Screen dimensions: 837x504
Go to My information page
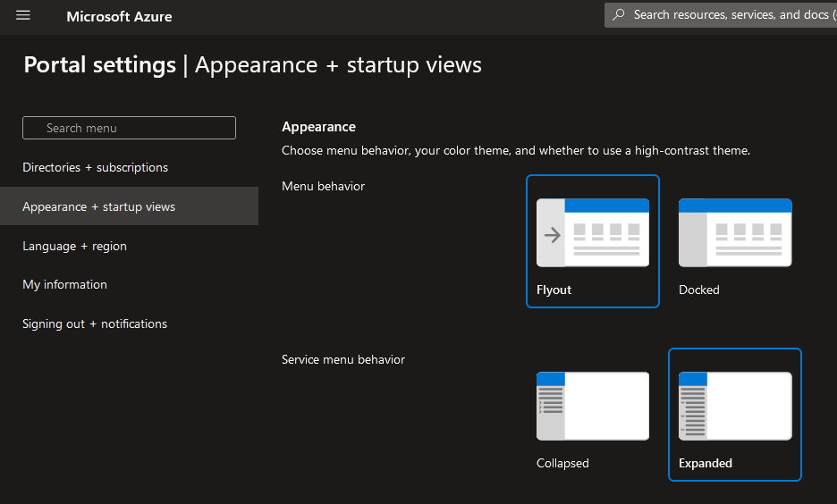coord(64,284)
